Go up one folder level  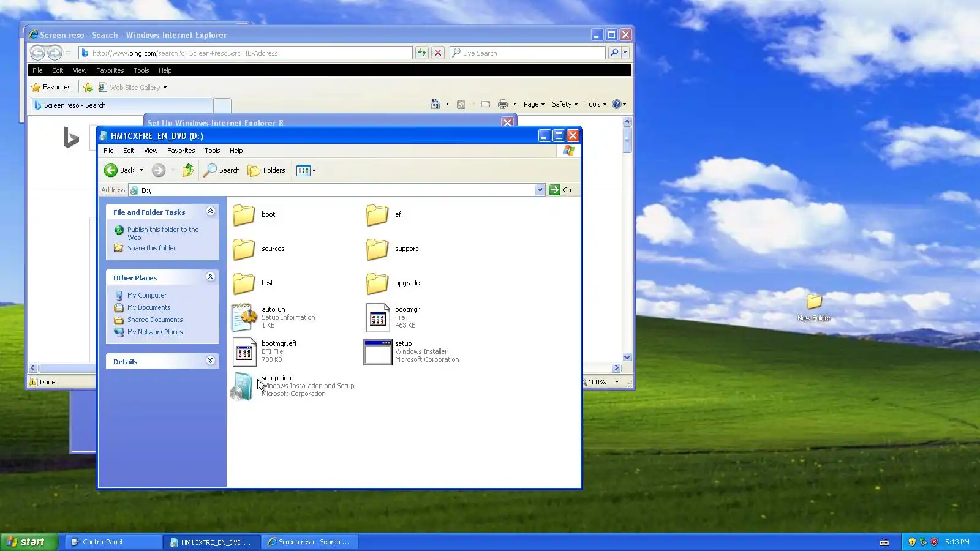tap(188, 170)
